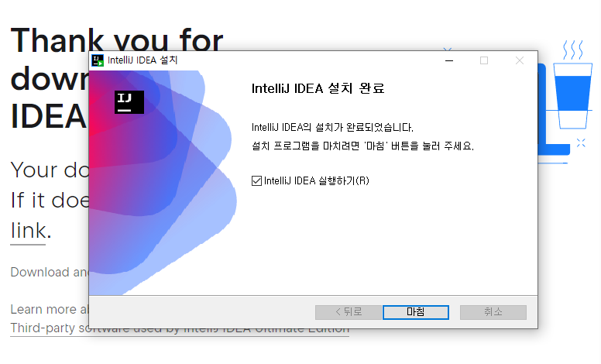Open the Third-party software link on the webpage
This screenshot has height=364, width=601.
coord(180,328)
